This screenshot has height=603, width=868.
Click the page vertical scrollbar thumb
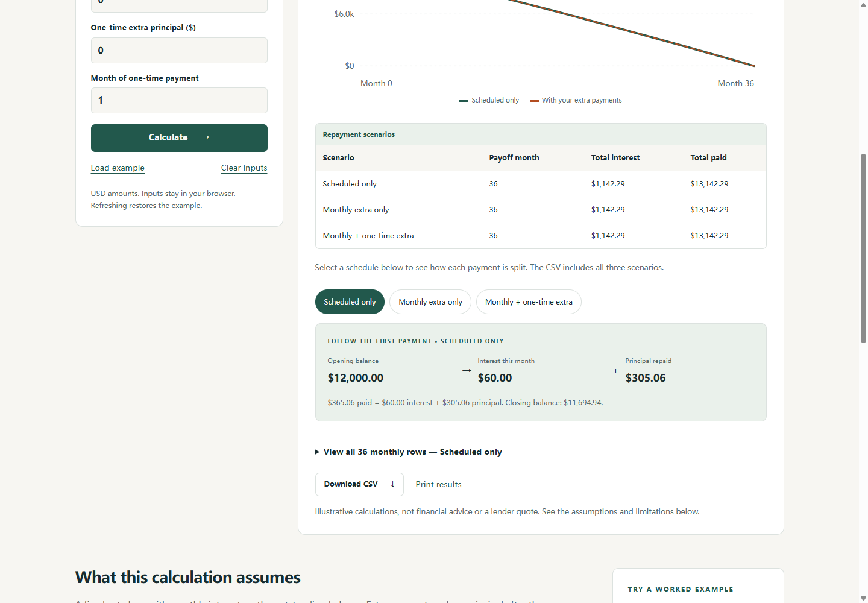tap(863, 248)
